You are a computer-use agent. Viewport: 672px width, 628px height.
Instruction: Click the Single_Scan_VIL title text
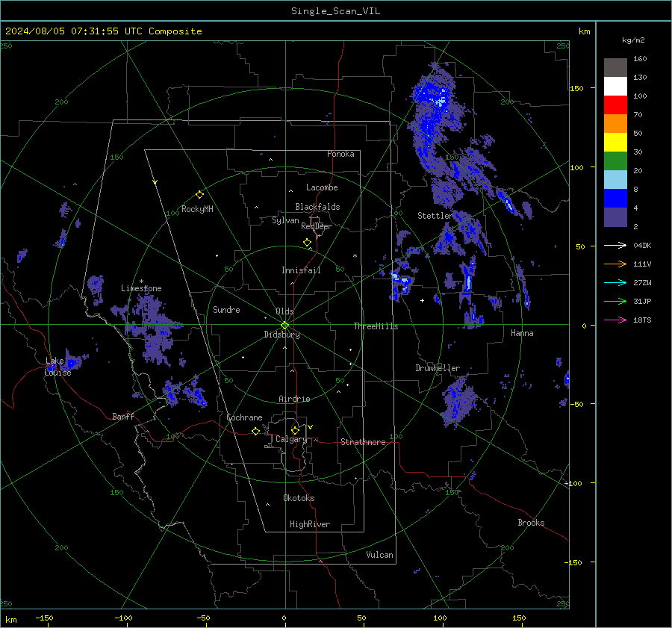pos(335,11)
